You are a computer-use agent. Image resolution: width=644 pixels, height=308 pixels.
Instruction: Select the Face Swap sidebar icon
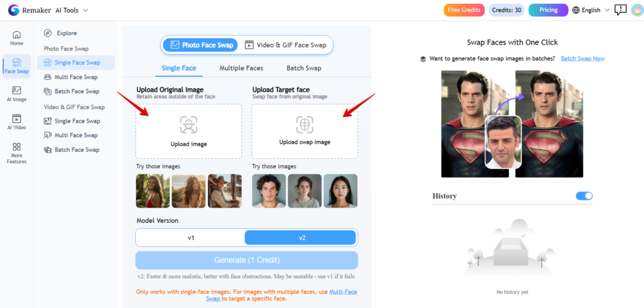[17, 62]
